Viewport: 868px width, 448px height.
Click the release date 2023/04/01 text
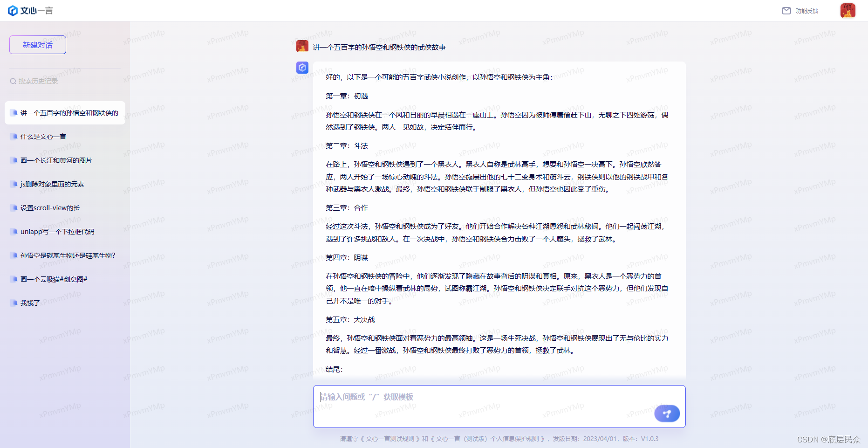tap(600, 439)
